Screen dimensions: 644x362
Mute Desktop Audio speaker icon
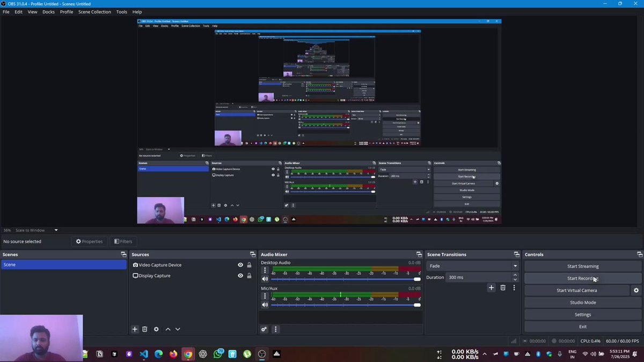(x=265, y=279)
